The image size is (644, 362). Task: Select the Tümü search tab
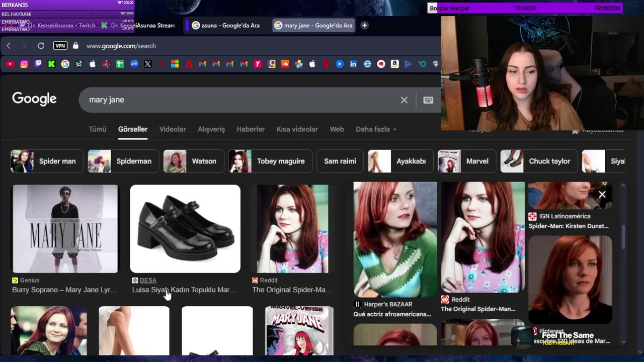(x=98, y=129)
